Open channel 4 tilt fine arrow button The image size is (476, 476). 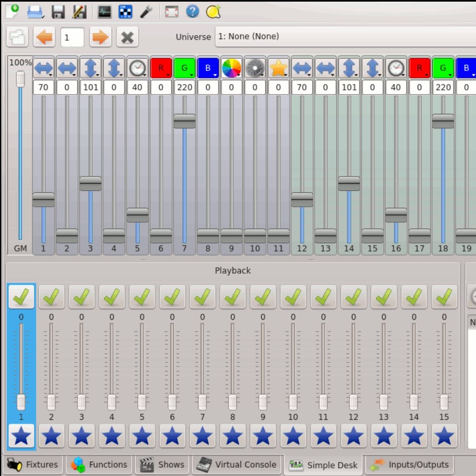[114, 68]
